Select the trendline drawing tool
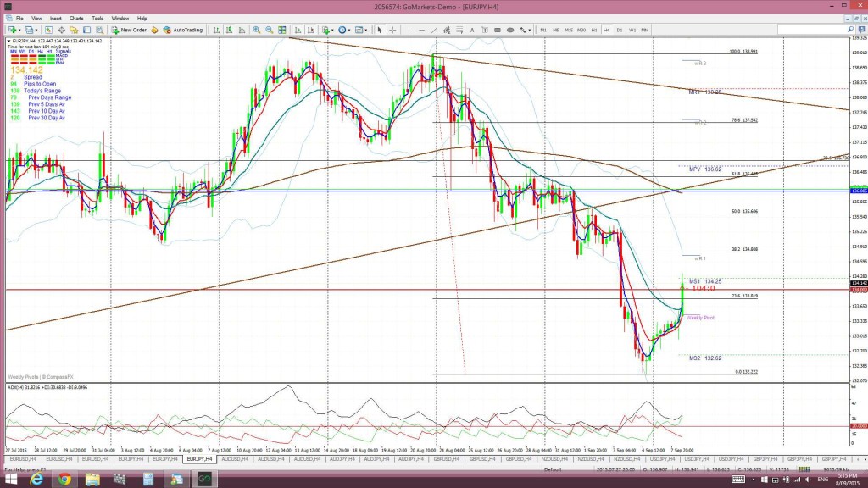Image resolution: width=868 pixels, height=488 pixels. pos(435,30)
